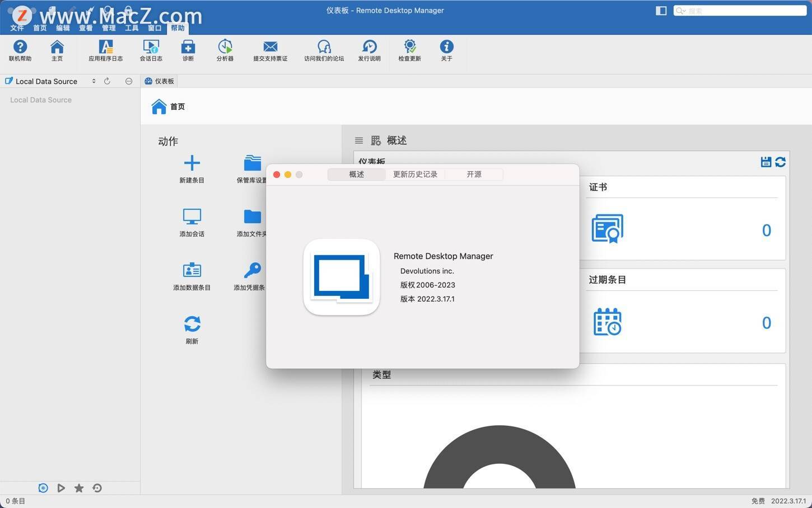Image resolution: width=812 pixels, height=508 pixels.
Task: Open the 会话日志 session log
Action: [x=151, y=47]
